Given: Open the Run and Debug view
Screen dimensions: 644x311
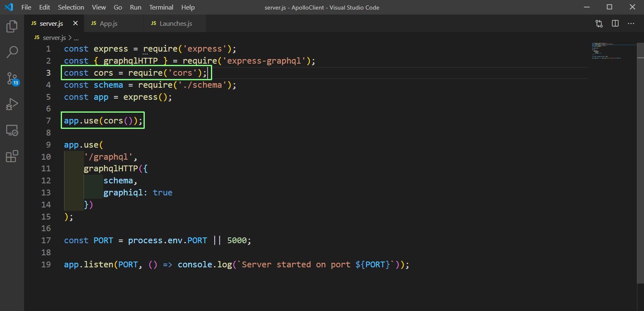Looking at the screenshot, I should (x=12, y=104).
